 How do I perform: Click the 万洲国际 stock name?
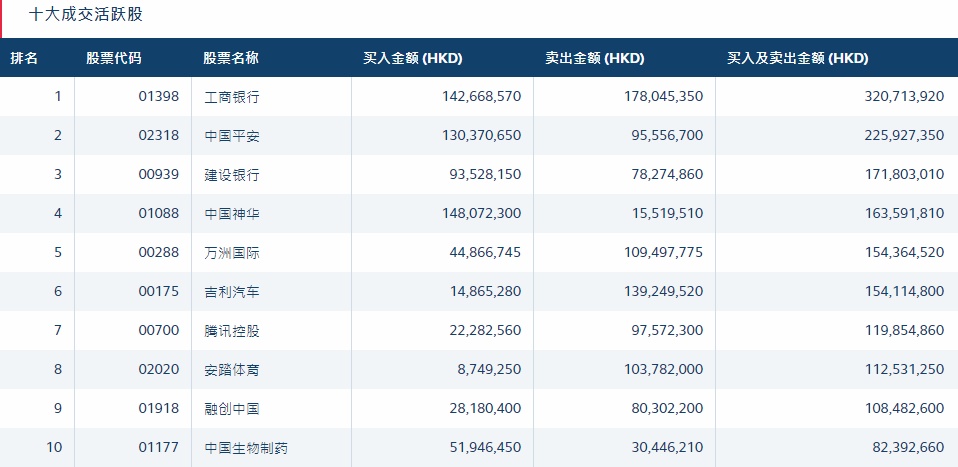coord(232,252)
